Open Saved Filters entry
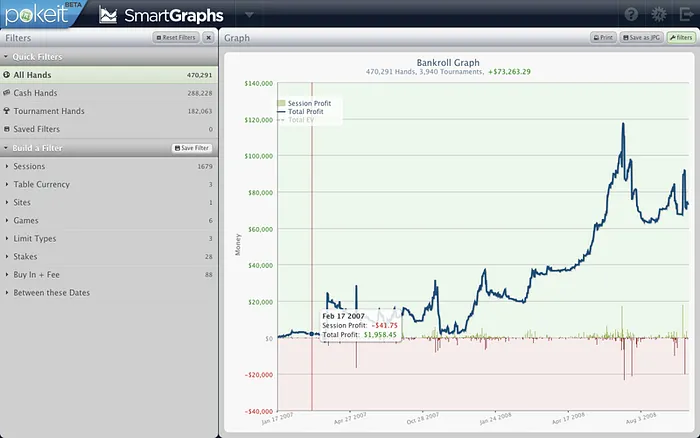700x438 pixels. point(109,129)
